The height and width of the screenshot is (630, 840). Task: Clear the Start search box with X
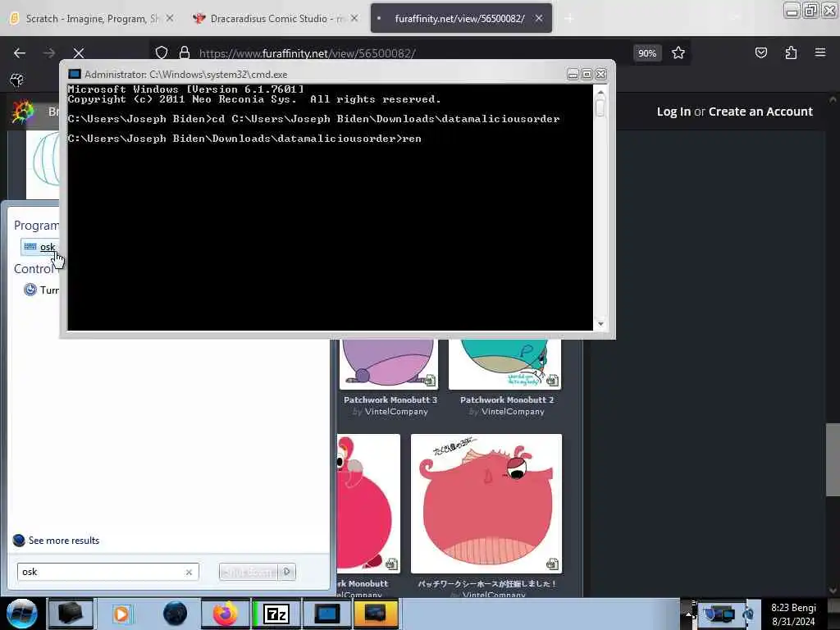point(189,572)
